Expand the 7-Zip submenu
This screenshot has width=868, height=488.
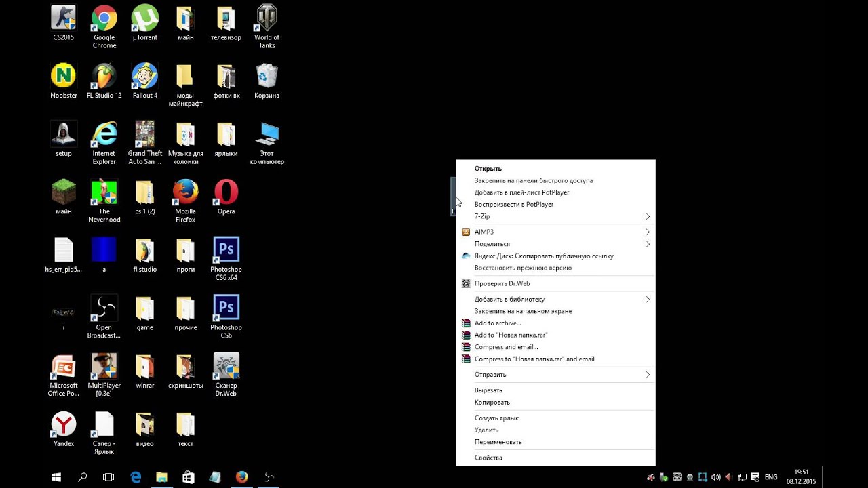pos(555,216)
